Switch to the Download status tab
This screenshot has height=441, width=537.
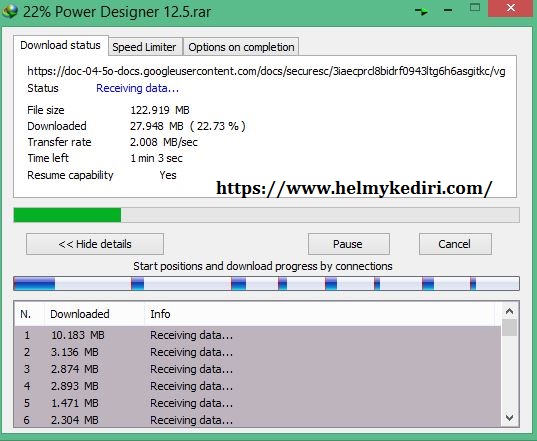pos(60,45)
